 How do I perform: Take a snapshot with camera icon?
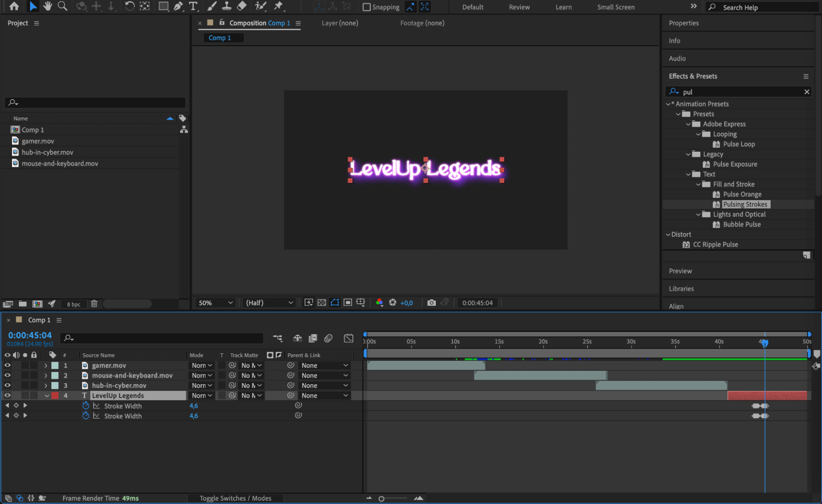pos(431,303)
